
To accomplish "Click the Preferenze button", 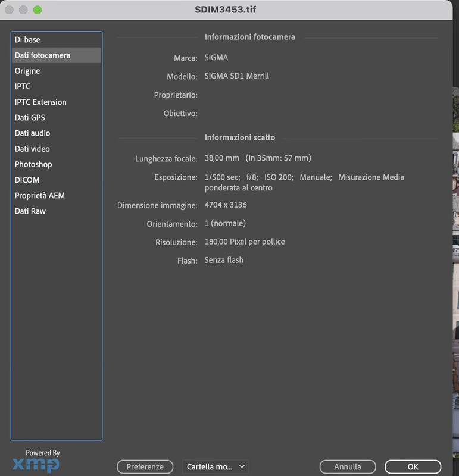I will pyautogui.click(x=145, y=466).
